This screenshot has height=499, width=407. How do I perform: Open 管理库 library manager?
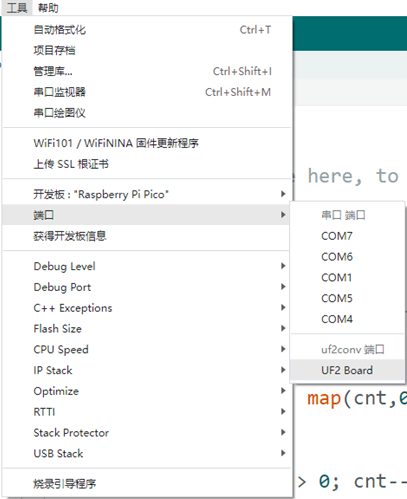(x=146, y=71)
